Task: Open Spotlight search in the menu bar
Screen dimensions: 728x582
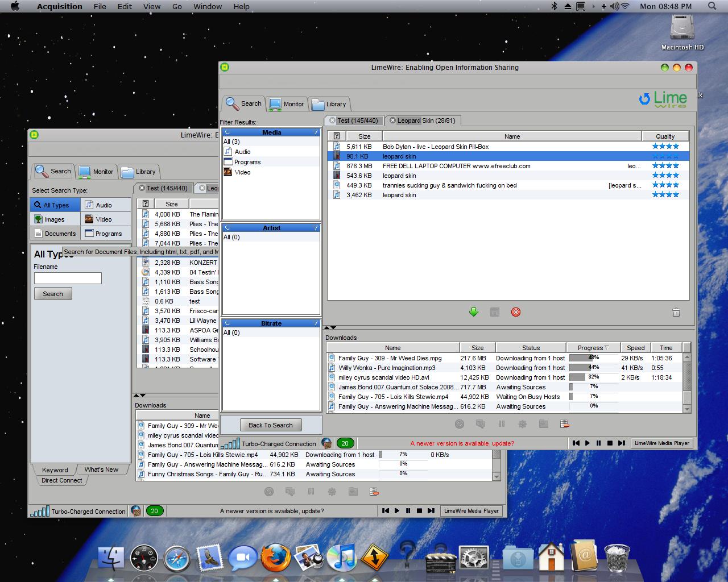Action: 712,6
